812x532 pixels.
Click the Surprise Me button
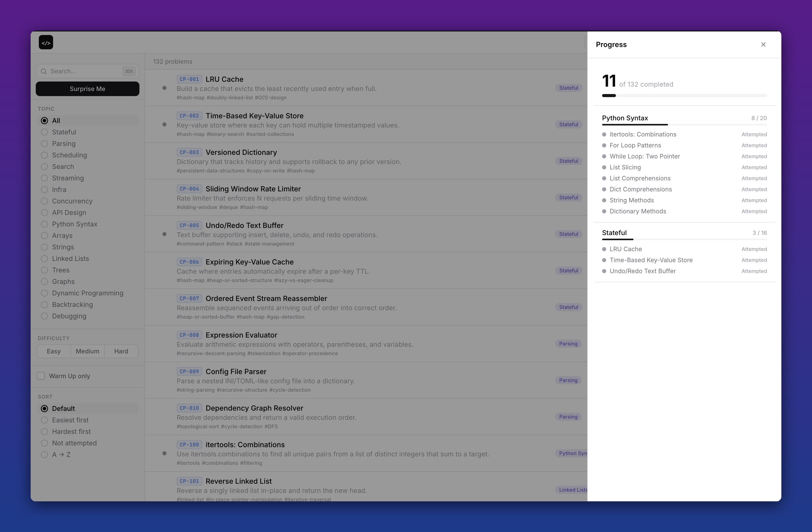87,88
